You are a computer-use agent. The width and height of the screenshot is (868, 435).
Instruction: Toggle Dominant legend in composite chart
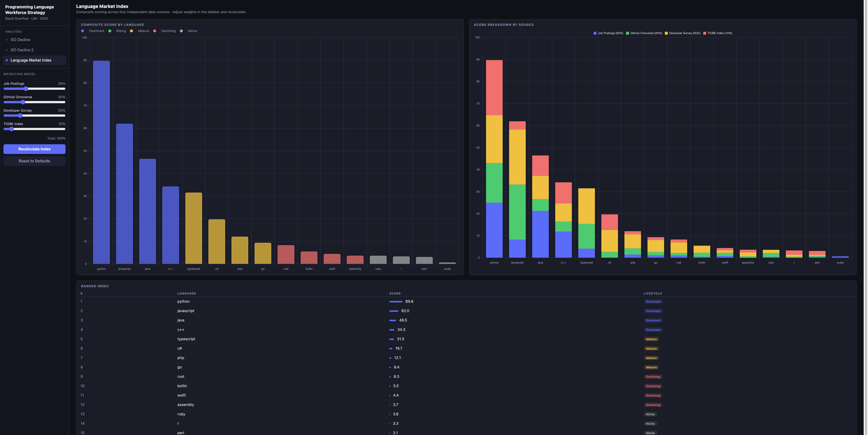tap(93, 31)
